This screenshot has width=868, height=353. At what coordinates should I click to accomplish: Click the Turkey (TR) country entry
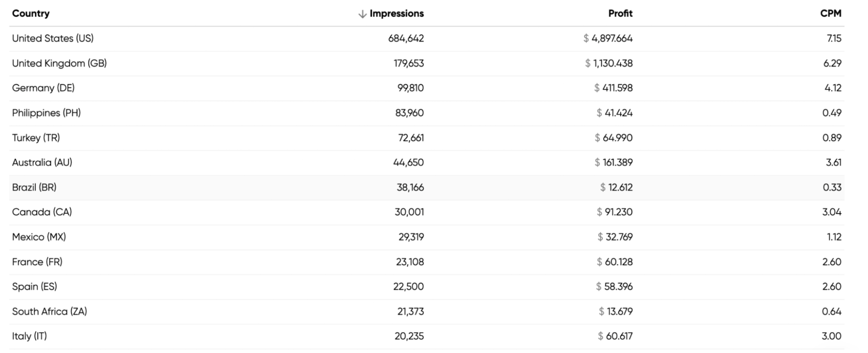[x=36, y=138]
